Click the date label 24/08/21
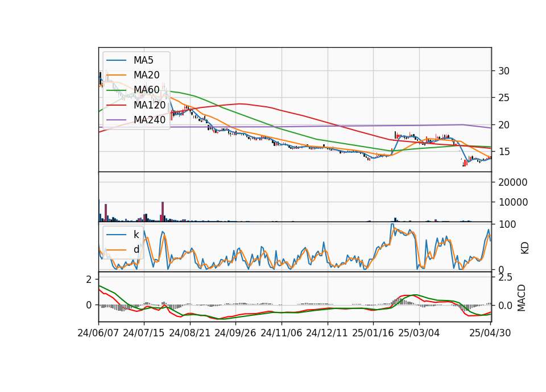This screenshot has width=546, height=392. [190, 333]
